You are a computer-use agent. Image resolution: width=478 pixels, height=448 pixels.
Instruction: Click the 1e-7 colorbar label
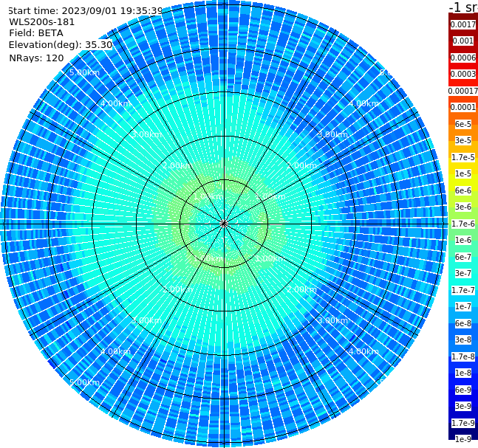point(463,306)
